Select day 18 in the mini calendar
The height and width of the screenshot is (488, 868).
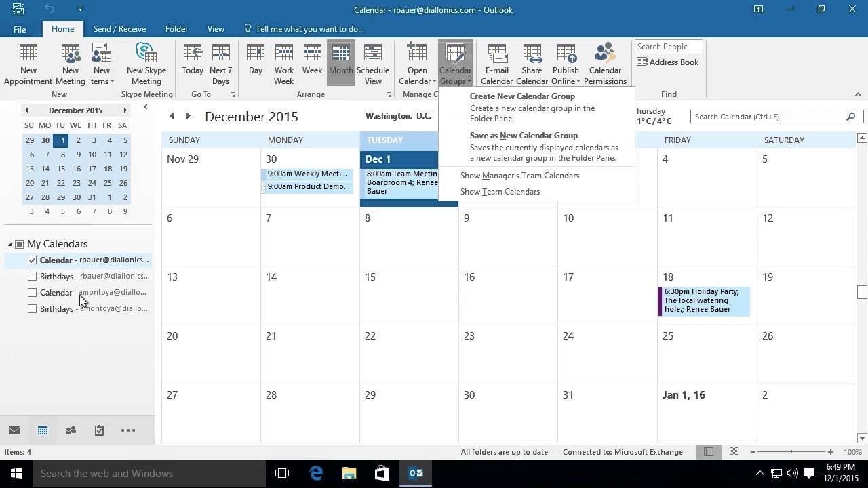coord(108,169)
